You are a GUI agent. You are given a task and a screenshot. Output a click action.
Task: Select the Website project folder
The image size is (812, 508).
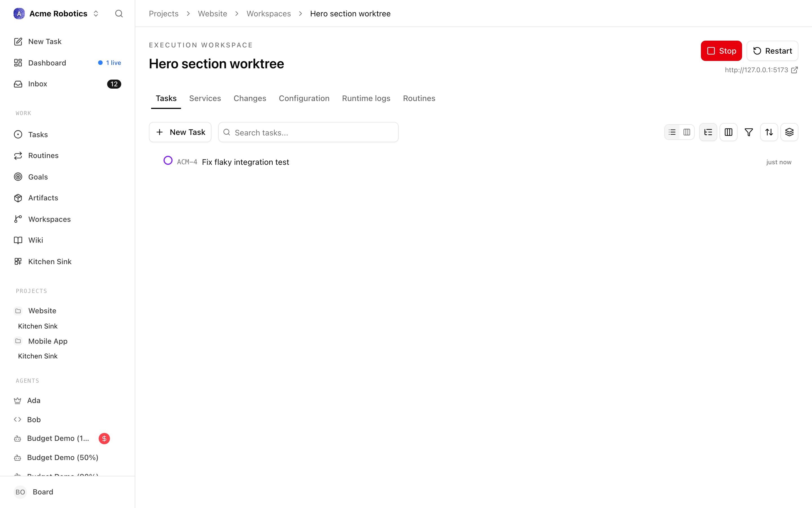67,311
